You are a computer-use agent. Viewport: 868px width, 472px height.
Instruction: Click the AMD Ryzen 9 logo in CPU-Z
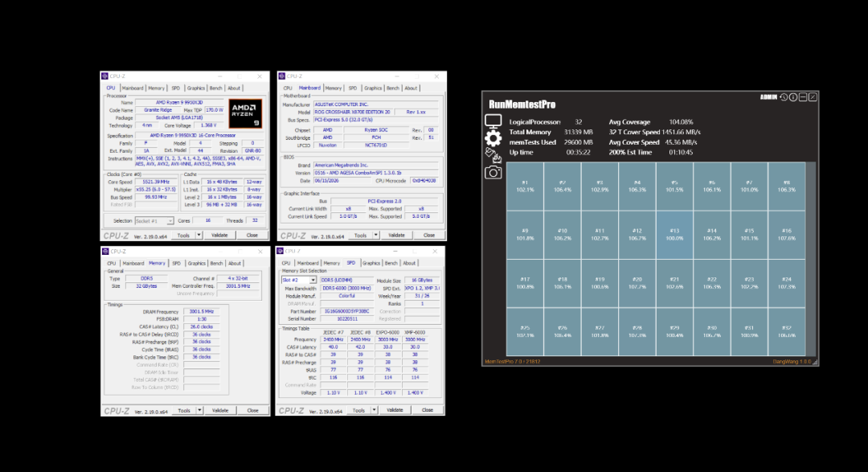click(x=245, y=113)
